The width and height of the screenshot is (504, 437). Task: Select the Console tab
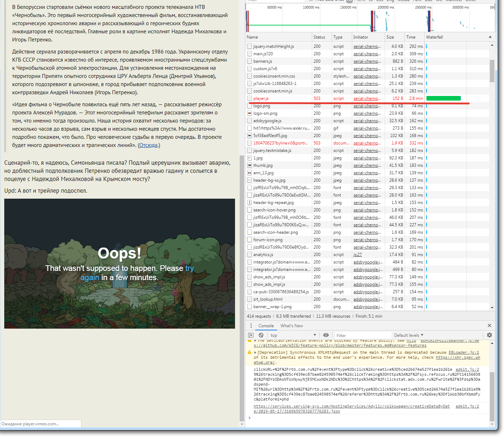(x=266, y=326)
